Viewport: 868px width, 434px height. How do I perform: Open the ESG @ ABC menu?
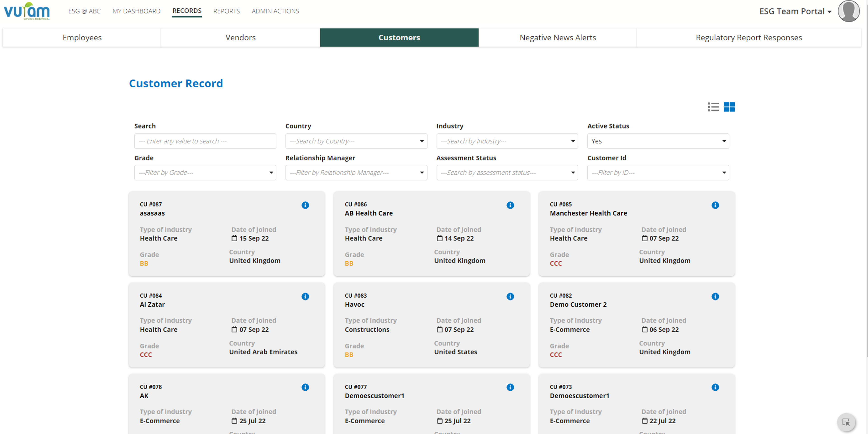point(85,11)
